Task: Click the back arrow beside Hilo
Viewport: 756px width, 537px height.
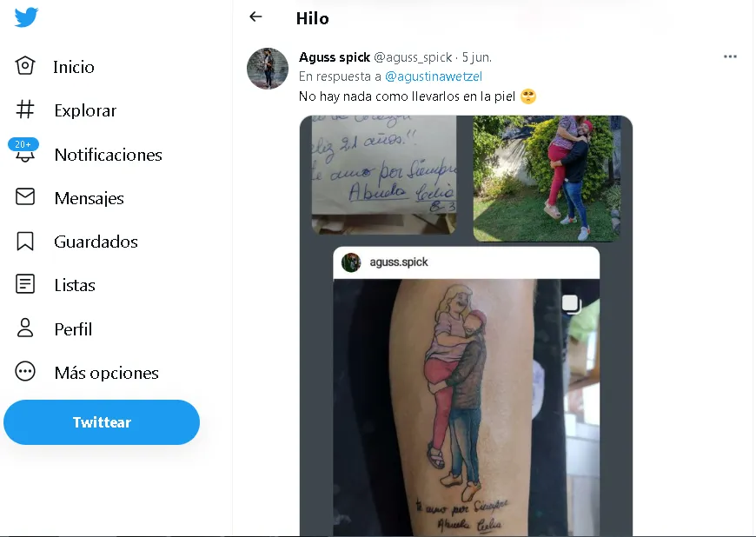Action: click(x=255, y=17)
